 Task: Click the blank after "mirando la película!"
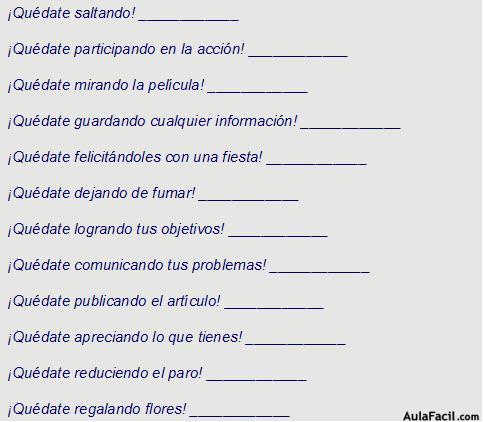(x=257, y=89)
